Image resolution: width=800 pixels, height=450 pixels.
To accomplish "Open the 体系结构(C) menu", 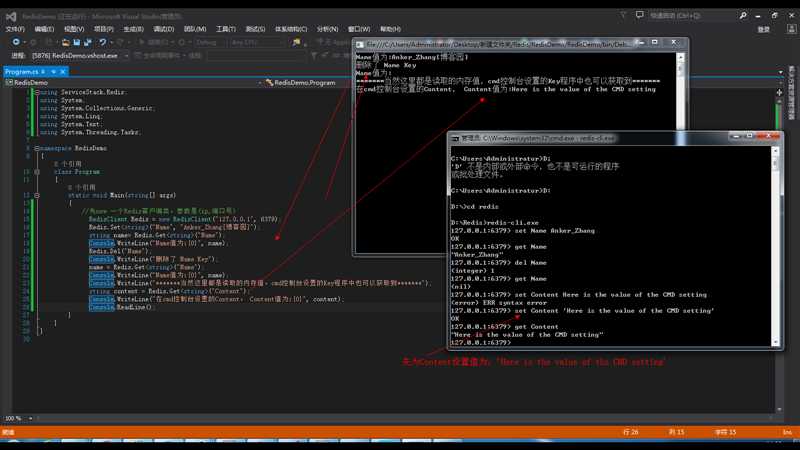I will point(291,29).
